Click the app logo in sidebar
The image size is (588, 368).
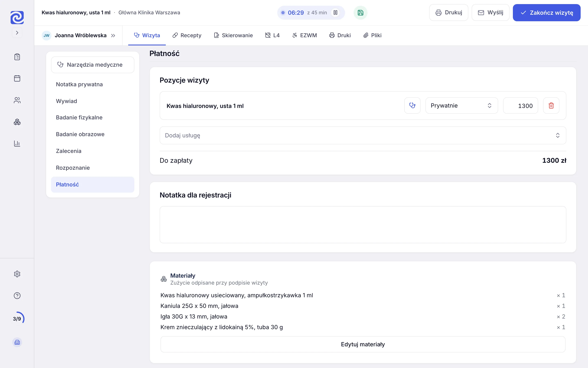17,17
